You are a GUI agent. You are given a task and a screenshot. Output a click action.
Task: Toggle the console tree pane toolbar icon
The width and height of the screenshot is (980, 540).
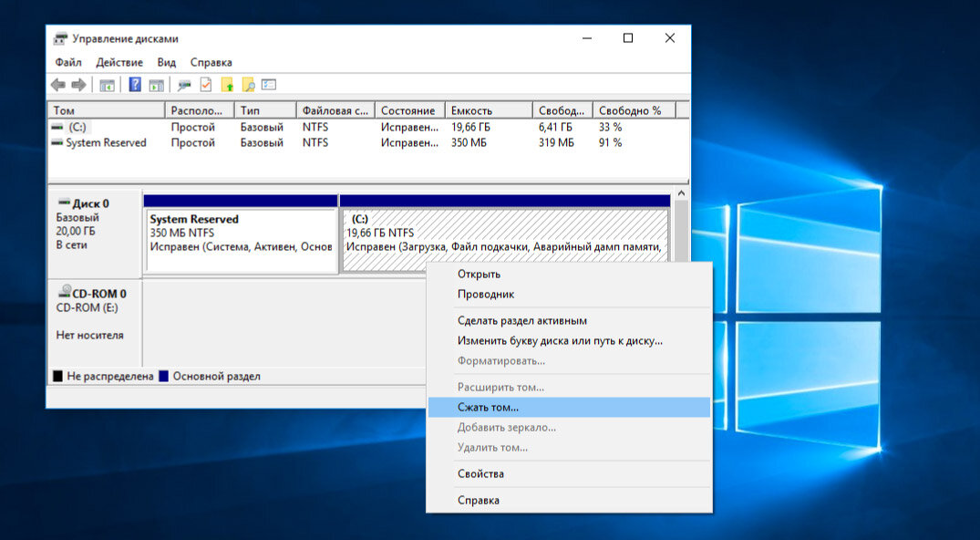pyautogui.click(x=107, y=85)
